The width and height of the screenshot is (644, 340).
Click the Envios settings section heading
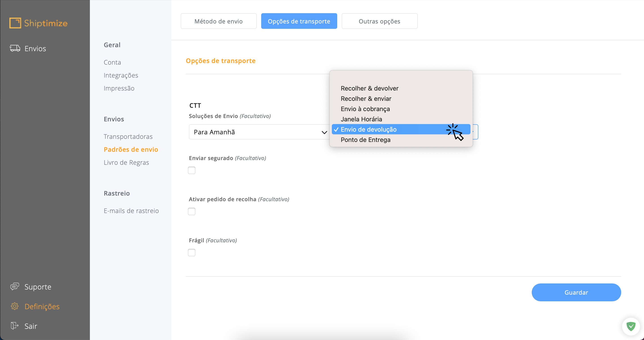pos(114,119)
